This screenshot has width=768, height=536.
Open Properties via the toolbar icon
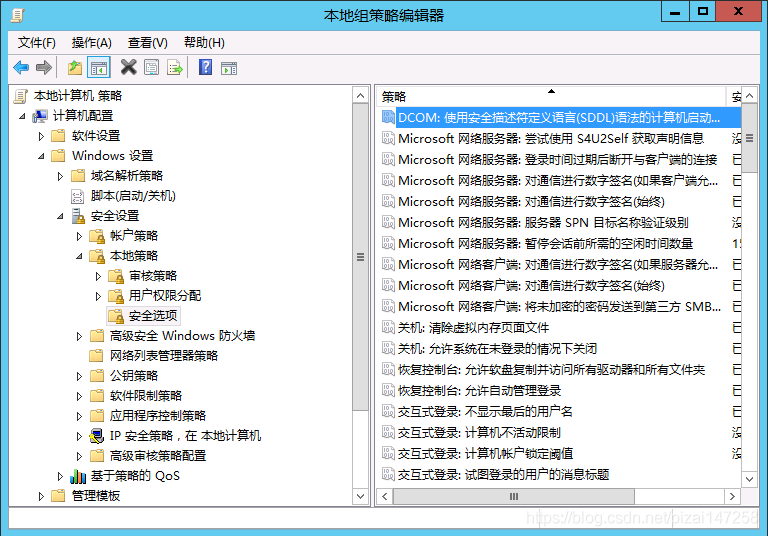[151, 68]
